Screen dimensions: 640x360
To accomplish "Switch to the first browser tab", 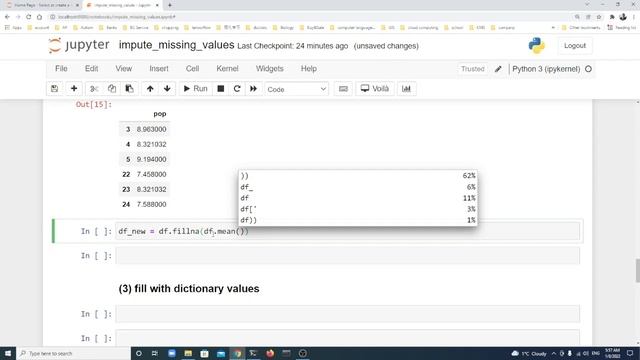I will point(42,5).
